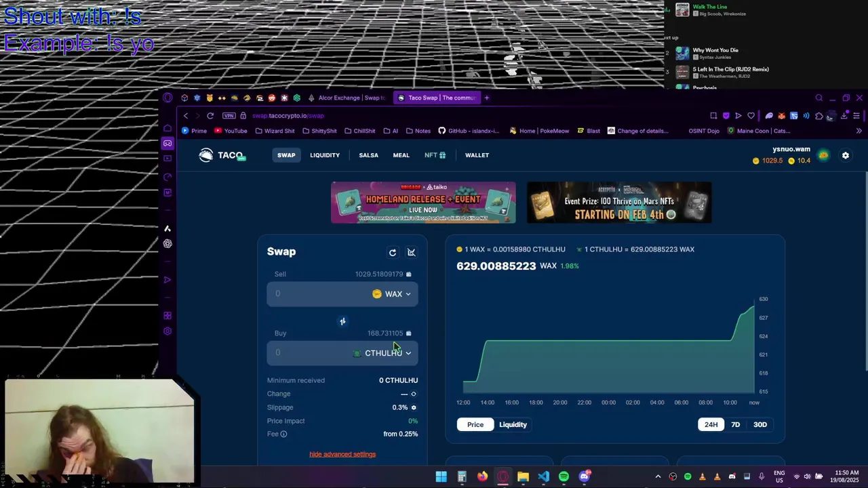Click hide advanced settings link
The height and width of the screenshot is (488, 868).
342,454
